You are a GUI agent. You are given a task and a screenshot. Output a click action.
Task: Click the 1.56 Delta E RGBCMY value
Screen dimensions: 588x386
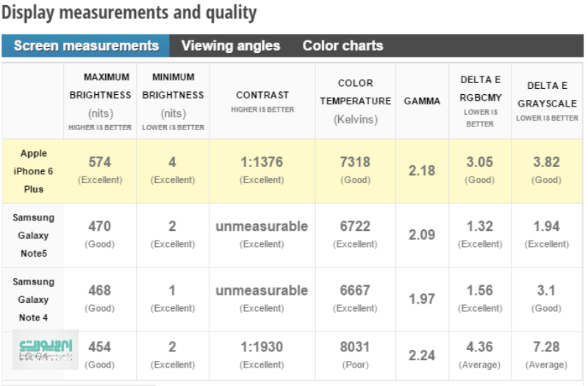coord(480,290)
